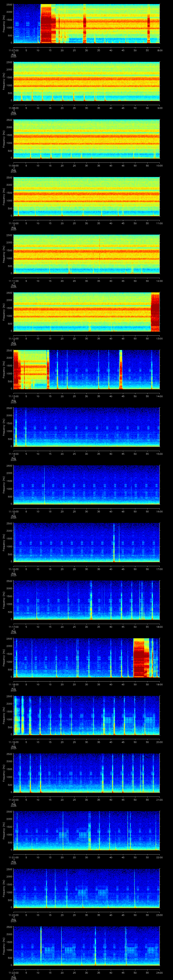
Task: Select the 11:11:00 spectrogram panel
Action: tap(87, 254)
